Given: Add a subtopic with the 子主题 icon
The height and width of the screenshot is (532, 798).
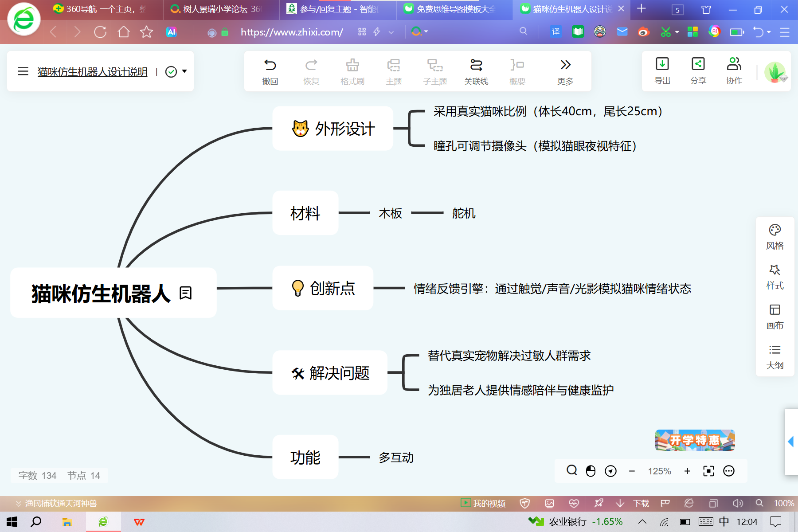Looking at the screenshot, I should 435,71.
